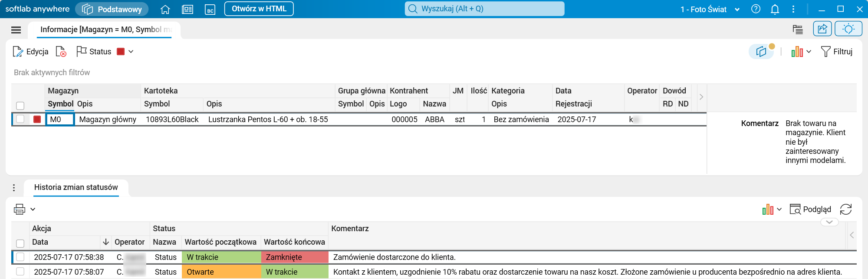Click the red status square beside Status button
The height and width of the screenshot is (279, 868).
(x=121, y=51)
